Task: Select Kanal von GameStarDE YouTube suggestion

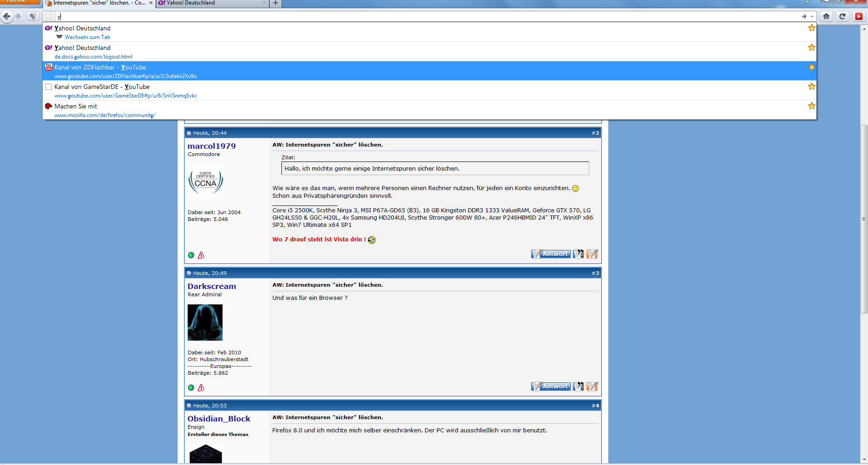Action: click(x=429, y=91)
